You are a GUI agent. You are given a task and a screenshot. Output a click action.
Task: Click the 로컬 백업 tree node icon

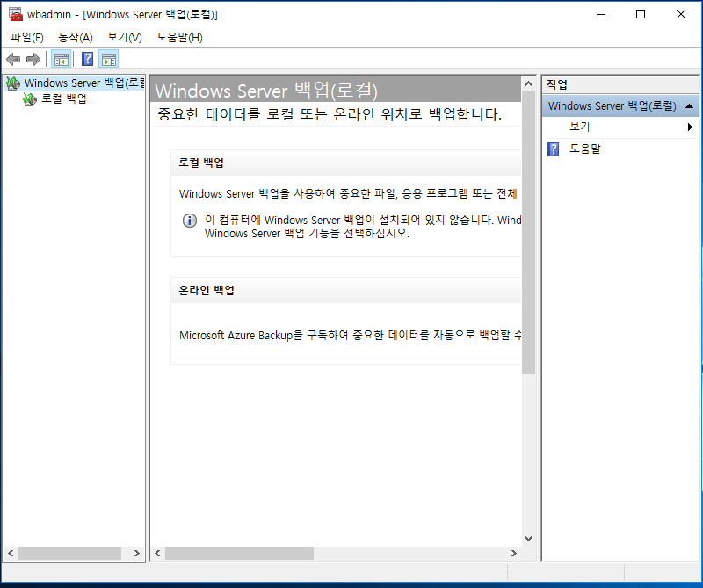30,98
